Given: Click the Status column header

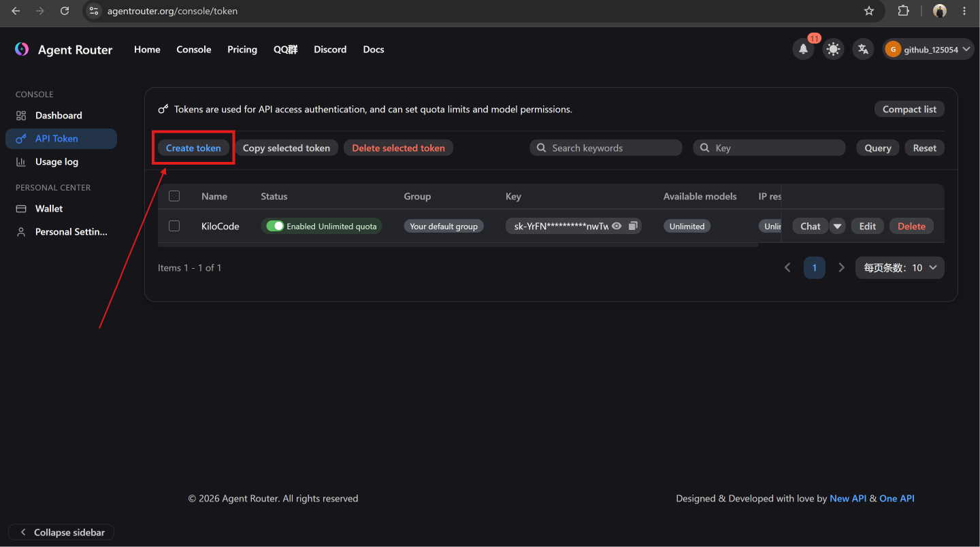Looking at the screenshot, I should point(274,196).
